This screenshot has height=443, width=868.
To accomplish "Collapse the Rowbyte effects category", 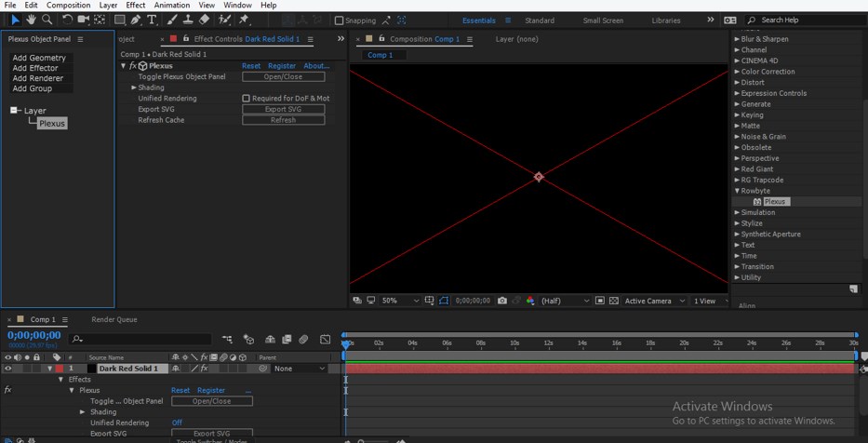I will pos(738,191).
